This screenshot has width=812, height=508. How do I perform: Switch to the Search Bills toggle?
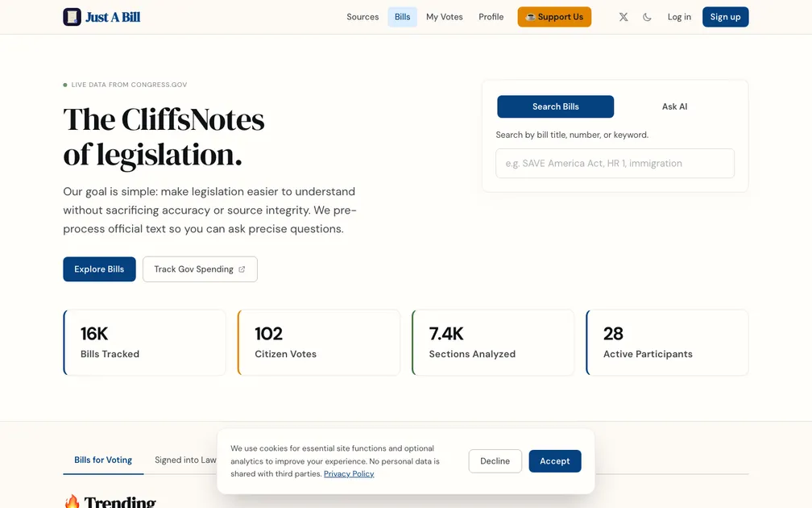[555, 106]
